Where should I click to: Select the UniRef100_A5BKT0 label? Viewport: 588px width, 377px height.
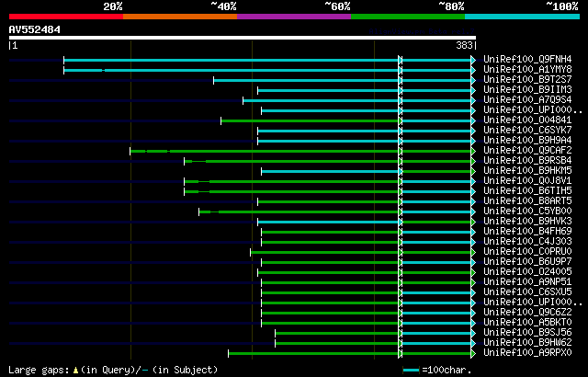tap(527, 323)
